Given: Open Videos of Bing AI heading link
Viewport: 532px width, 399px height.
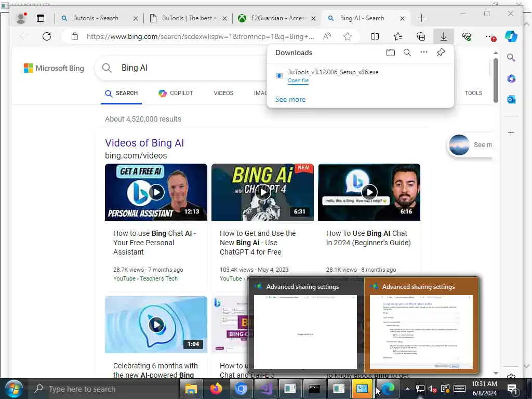Looking at the screenshot, I should tap(144, 143).
